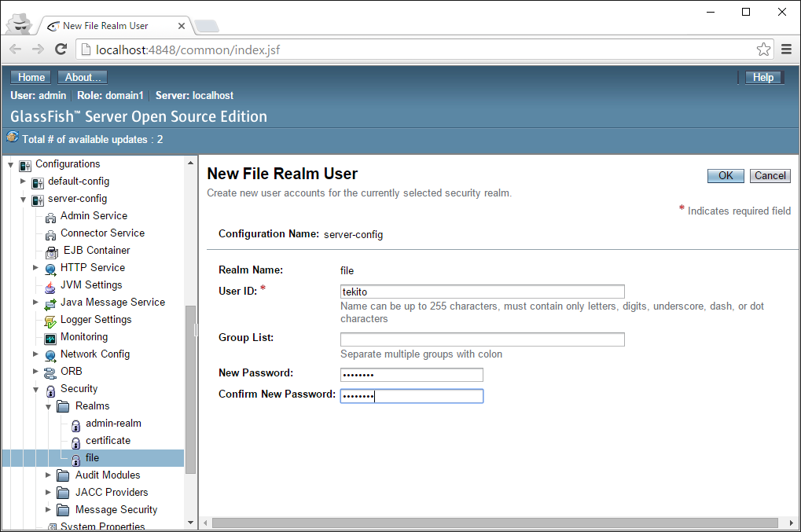Screen dimensions: 801x532
Task: Click the ORB icon
Action: click(50, 373)
